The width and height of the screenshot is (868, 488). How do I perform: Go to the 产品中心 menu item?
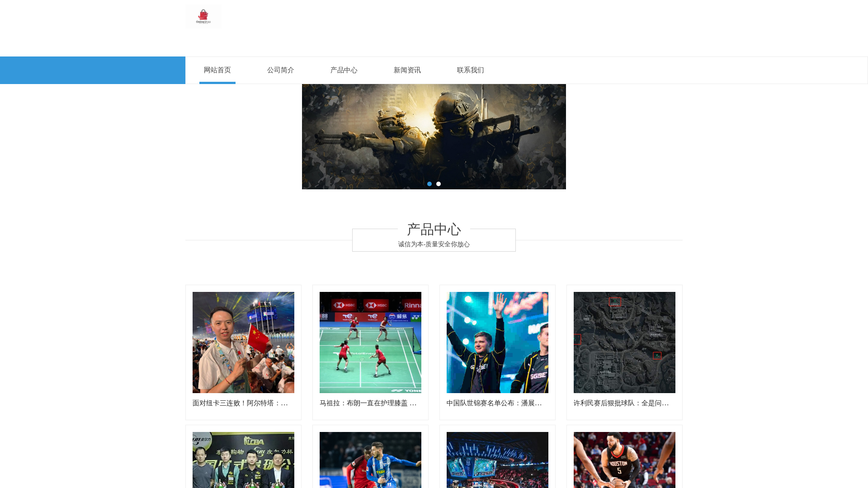click(x=344, y=70)
